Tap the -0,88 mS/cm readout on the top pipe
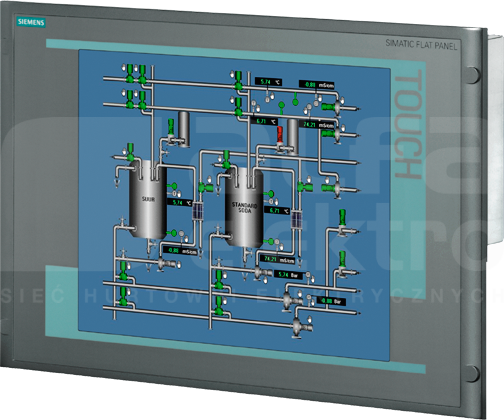504x420 pixels. [317, 85]
